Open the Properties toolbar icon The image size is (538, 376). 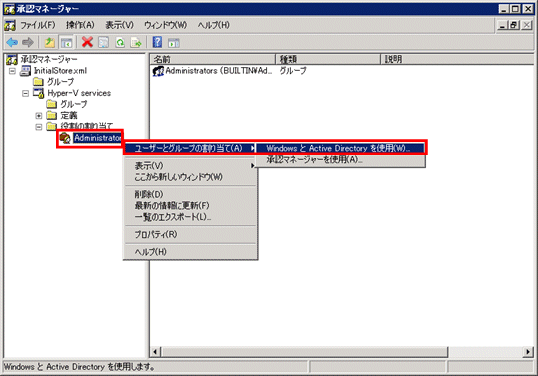click(x=103, y=43)
